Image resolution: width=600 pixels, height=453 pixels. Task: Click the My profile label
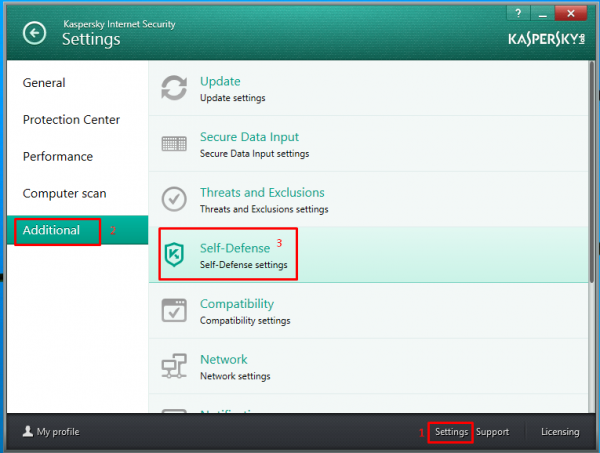pyautogui.click(x=58, y=432)
